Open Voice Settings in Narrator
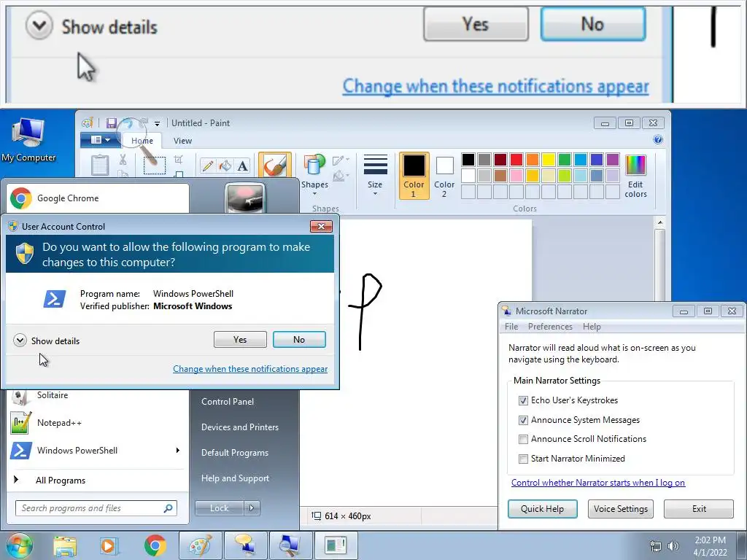Screen dimensions: 747x560 click(x=621, y=508)
